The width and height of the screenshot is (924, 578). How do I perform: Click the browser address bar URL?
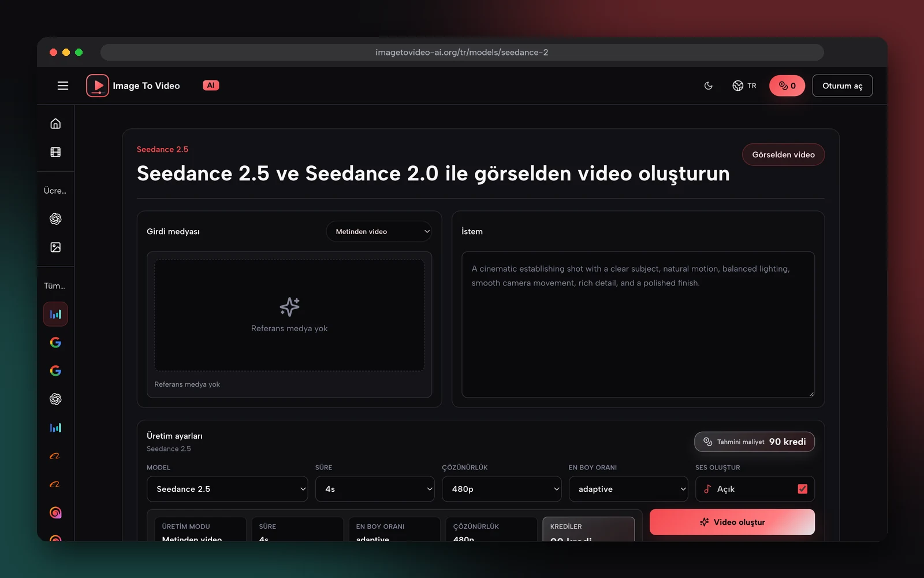[x=462, y=53]
